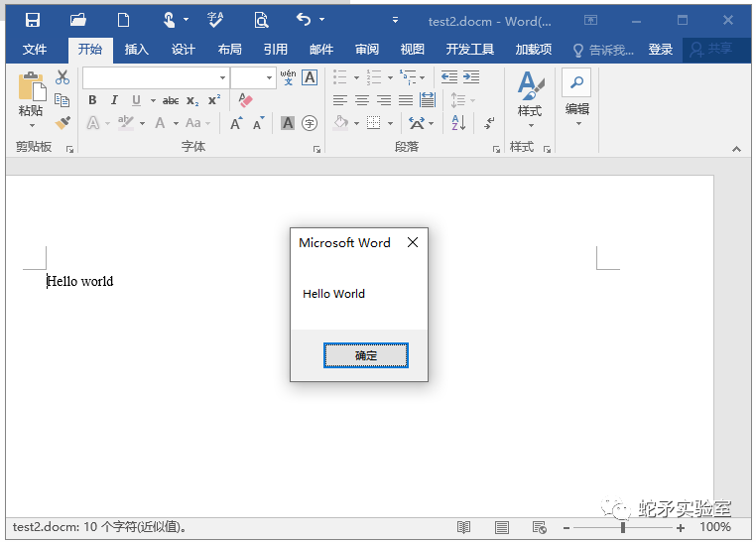This screenshot has height=542, width=756.
Task: Toggle Italic formatting
Action: click(114, 100)
